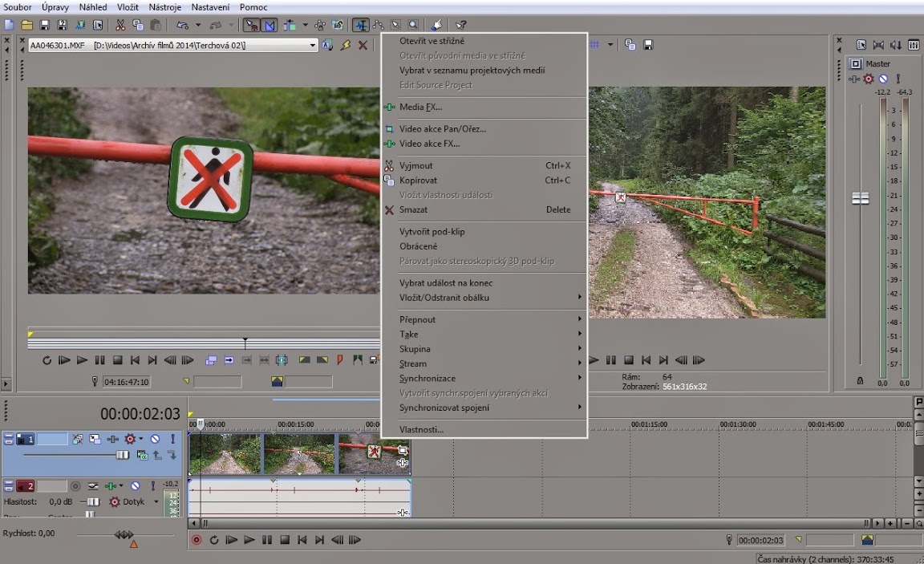This screenshot has height=564, width=924.
Task: Click Event Pan/Crop icon on third clip
Action: click(x=403, y=451)
